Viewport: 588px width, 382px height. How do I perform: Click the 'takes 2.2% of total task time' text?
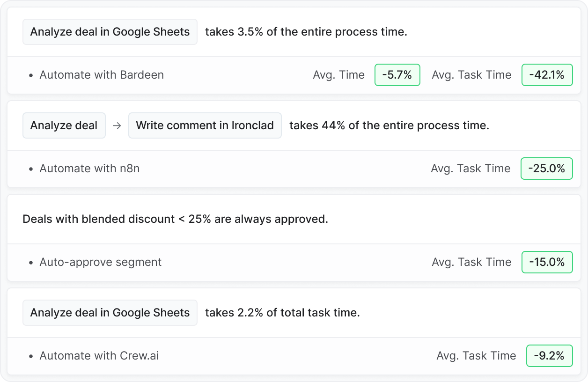click(x=282, y=313)
